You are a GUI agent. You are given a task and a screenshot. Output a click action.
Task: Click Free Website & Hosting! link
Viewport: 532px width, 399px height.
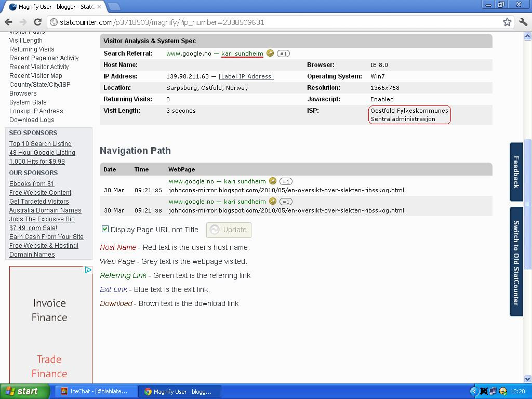click(x=44, y=246)
